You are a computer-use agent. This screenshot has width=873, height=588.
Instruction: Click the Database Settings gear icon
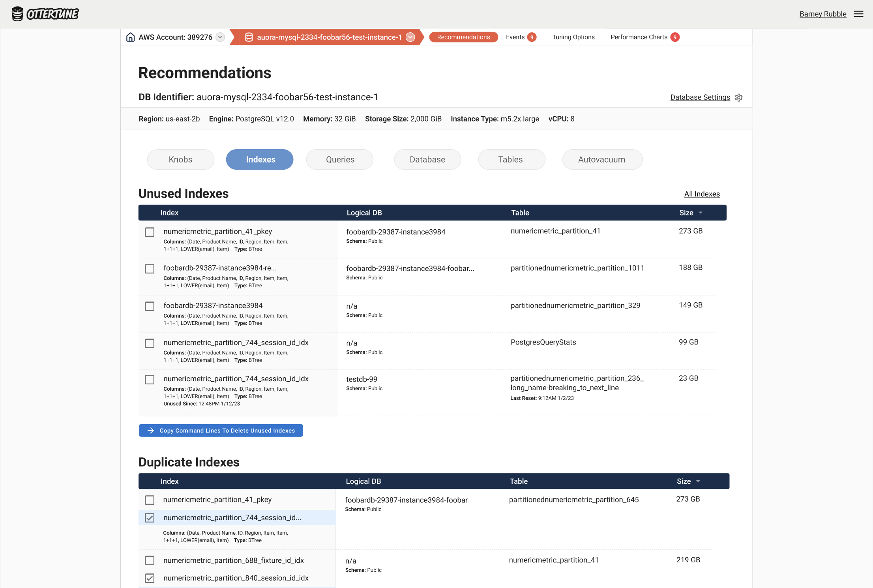tap(739, 97)
